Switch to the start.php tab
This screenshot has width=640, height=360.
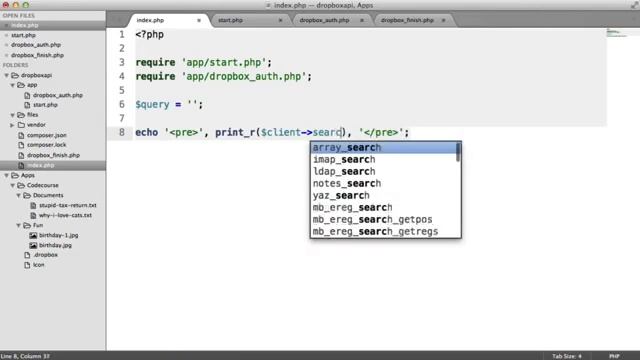230,20
